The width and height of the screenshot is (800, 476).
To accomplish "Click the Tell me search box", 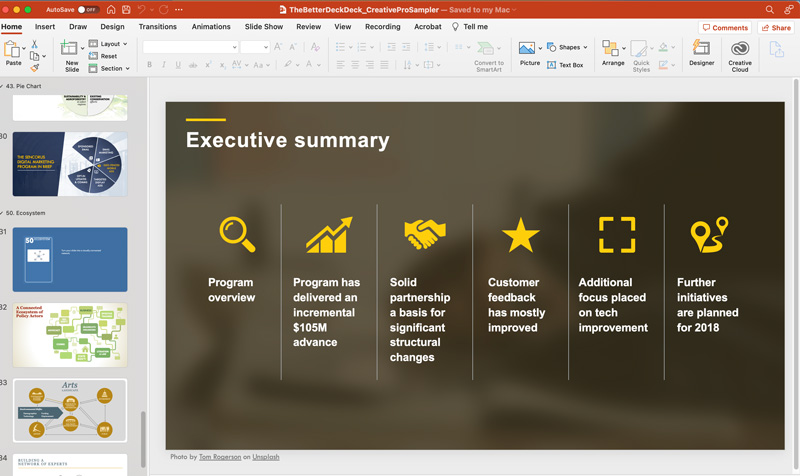I will click(x=470, y=27).
